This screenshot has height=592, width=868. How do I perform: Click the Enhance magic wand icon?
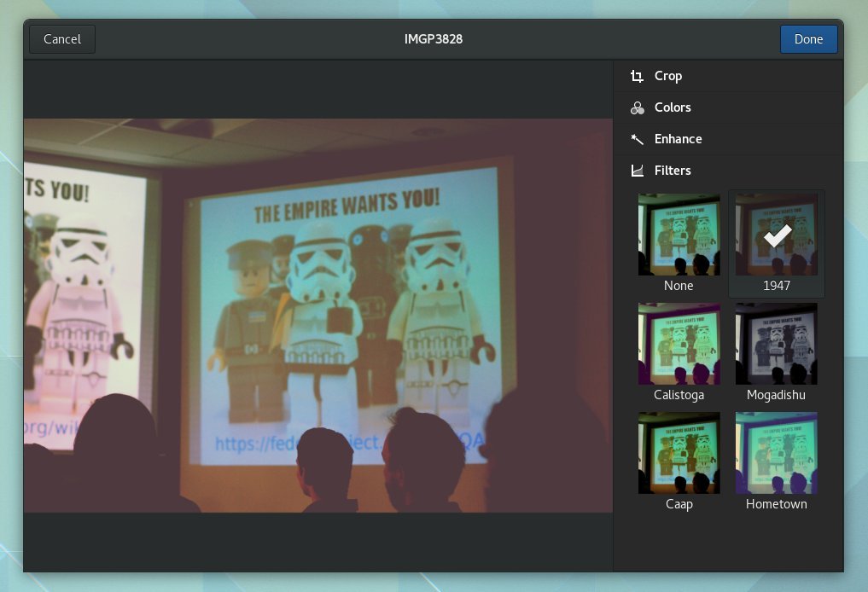(637, 139)
